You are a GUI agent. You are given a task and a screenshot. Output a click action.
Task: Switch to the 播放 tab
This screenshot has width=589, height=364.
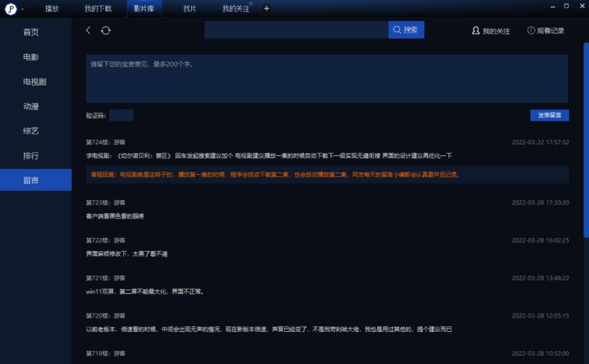point(52,9)
